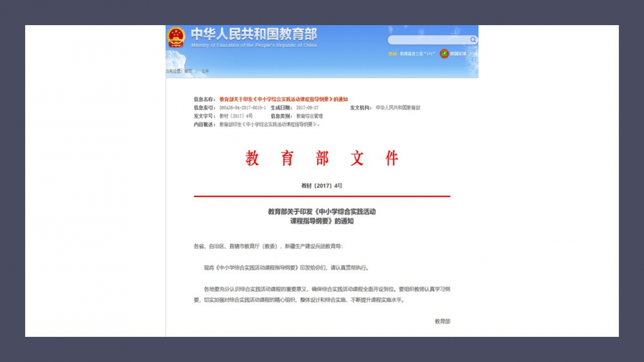644x362 pixels.
Task: Click the national emblem logo
Action: [x=176, y=37]
